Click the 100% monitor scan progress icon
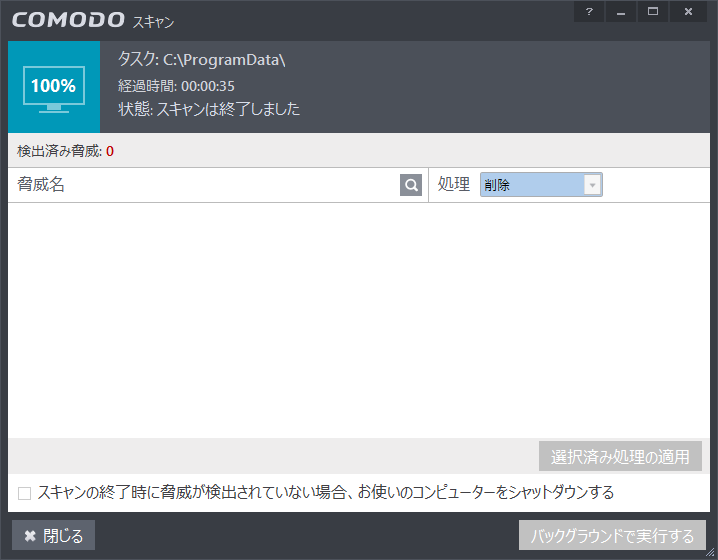Screen dimensions: 718x560 pyautogui.click(x=54, y=89)
